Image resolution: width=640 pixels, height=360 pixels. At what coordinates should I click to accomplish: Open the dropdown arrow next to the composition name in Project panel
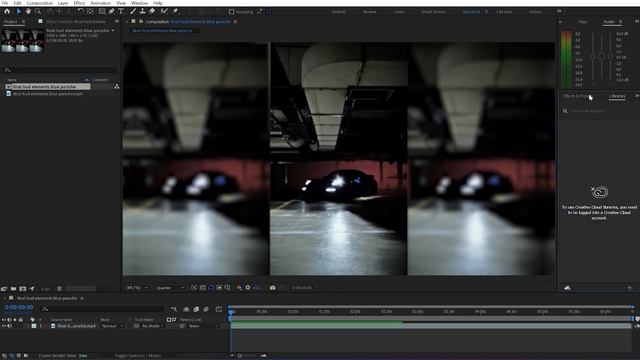(x=113, y=30)
